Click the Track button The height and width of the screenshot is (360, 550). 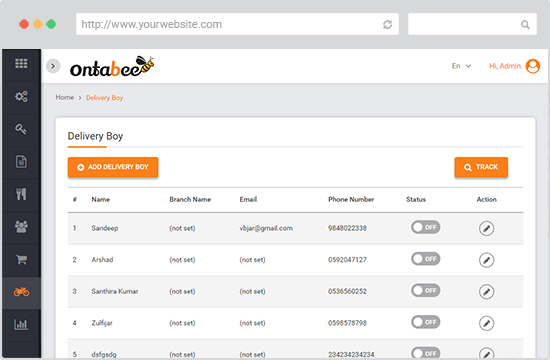click(481, 167)
